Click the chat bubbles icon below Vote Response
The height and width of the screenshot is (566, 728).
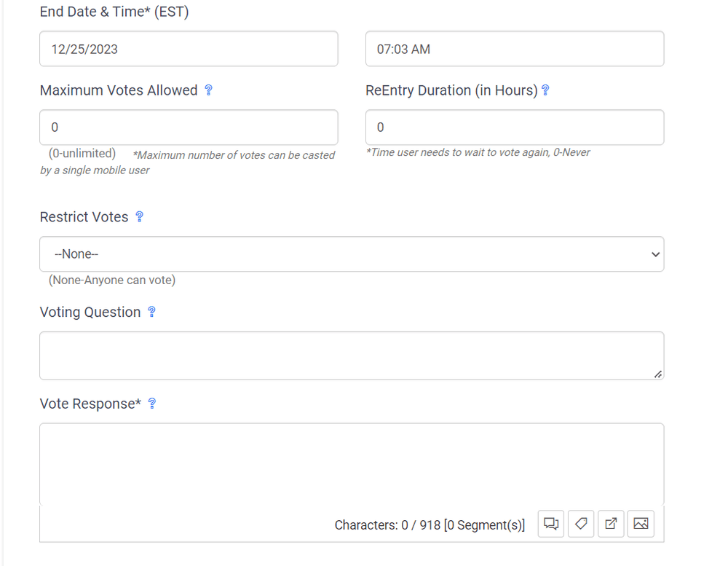(x=551, y=524)
